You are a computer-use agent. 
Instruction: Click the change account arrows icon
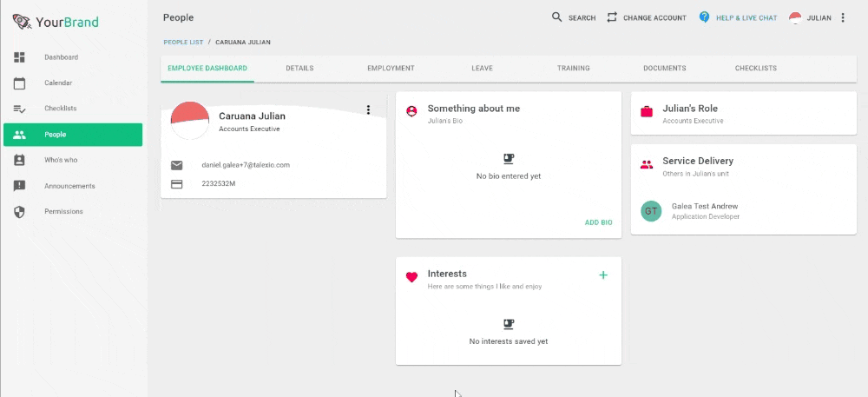coord(612,17)
